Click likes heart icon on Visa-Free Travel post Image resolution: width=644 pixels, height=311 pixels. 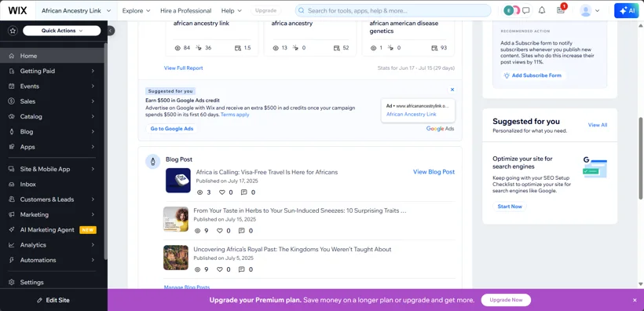coord(222,192)
